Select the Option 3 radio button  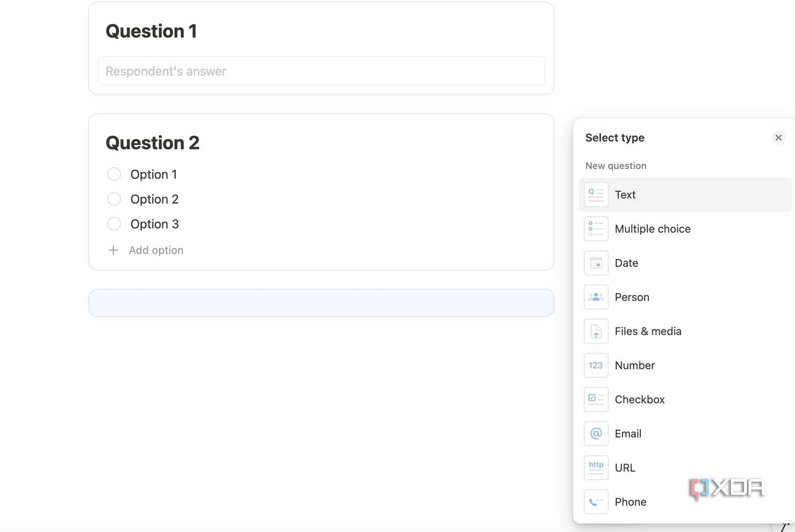coord(114,224)
